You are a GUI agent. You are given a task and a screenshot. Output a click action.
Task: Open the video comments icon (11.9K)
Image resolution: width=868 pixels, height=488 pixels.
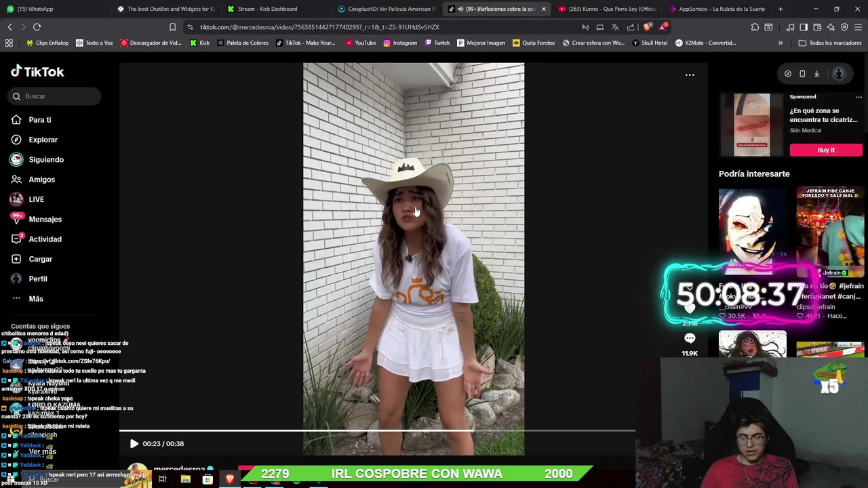(690, 338)
